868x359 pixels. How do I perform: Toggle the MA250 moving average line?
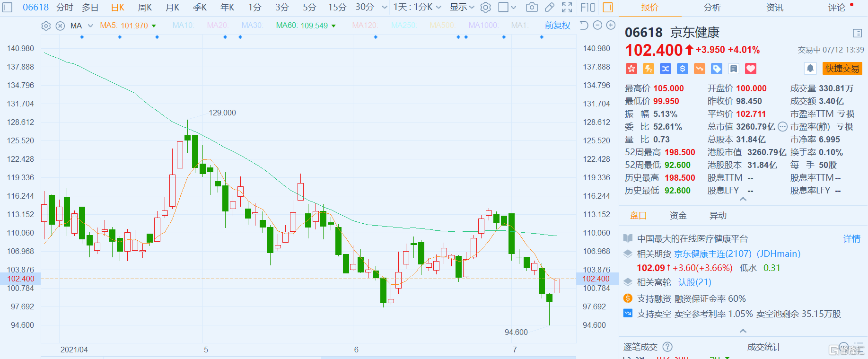403,26
